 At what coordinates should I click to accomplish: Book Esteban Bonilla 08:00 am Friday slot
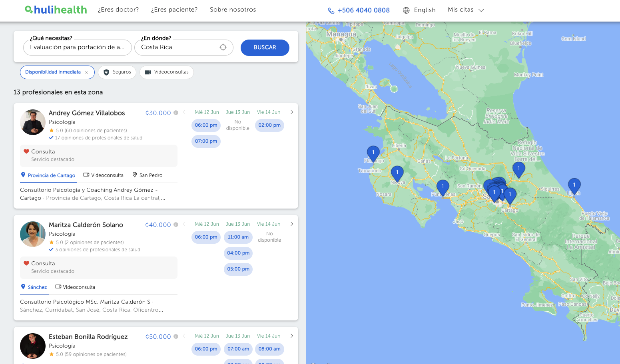[x=269, y=349]
